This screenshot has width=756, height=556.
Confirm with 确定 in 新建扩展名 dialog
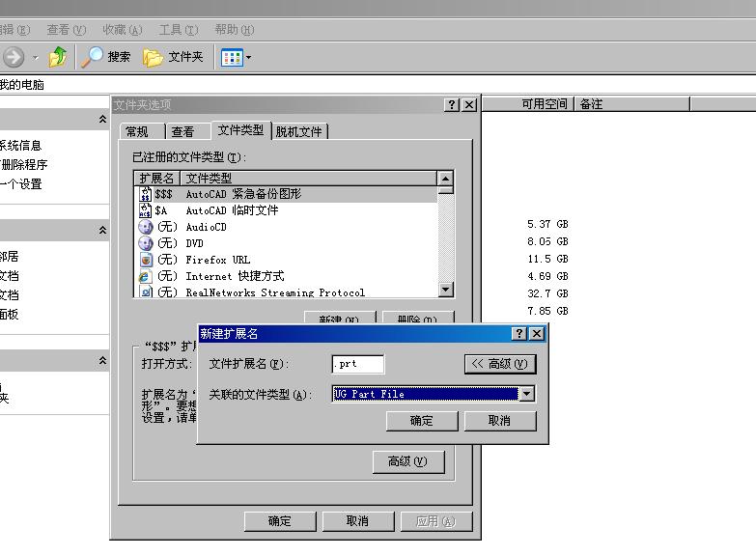pos(422,421)
